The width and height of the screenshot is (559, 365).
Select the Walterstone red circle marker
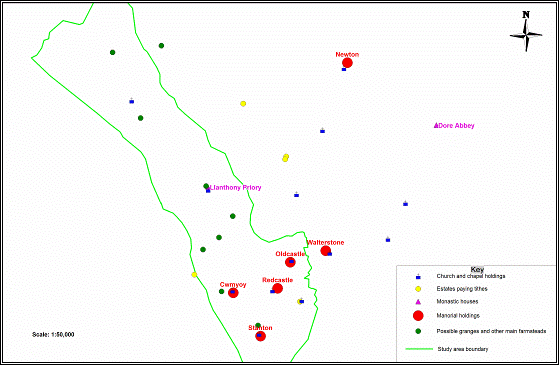point(325,251)
